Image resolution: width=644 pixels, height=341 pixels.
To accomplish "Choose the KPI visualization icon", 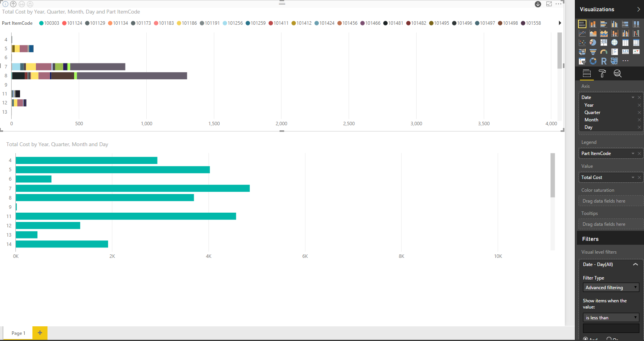I will click(636, 52).
